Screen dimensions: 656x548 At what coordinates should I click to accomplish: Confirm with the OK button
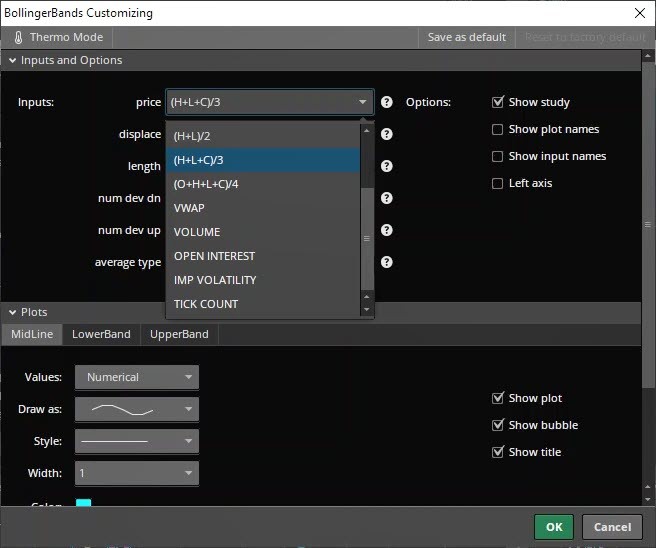click(x=554, y=527)
